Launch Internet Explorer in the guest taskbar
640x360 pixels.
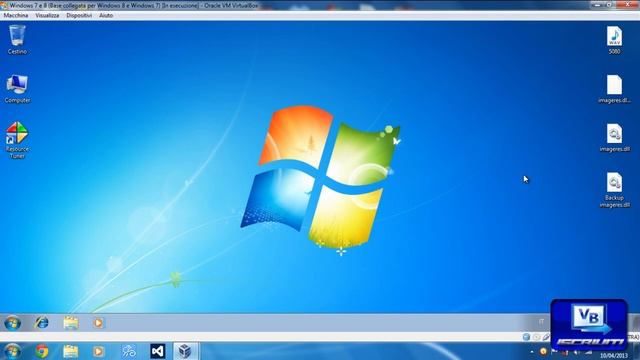click(42, 323)
